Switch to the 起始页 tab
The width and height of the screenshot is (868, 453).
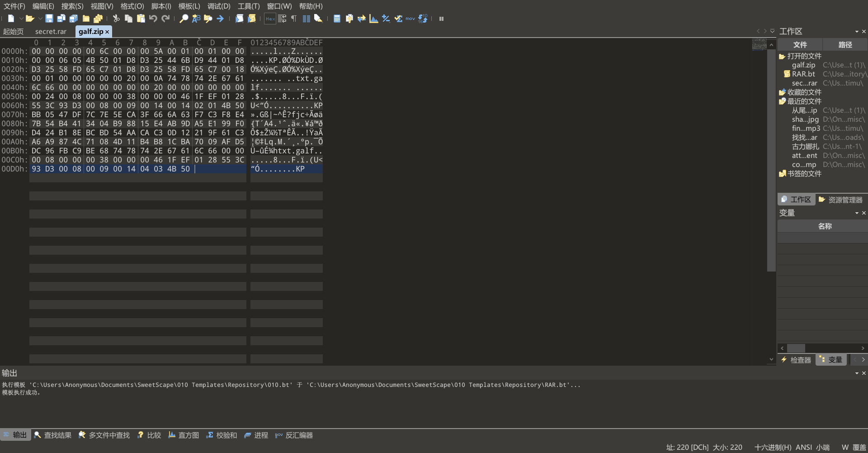click(x=13, y=31)
